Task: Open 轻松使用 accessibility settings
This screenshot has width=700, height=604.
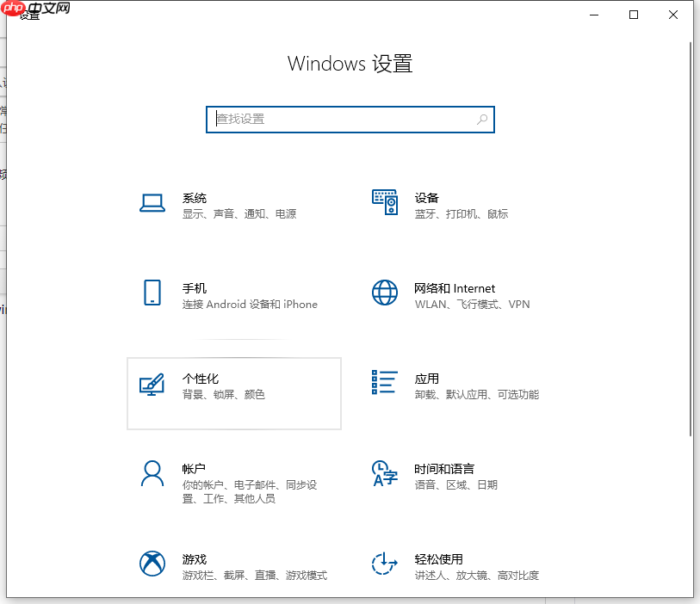Action: point(439,558)
